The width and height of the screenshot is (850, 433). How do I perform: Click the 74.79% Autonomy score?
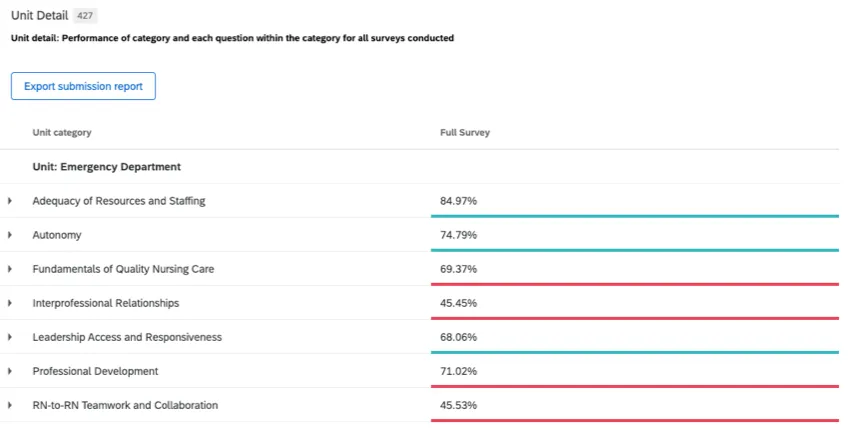point(459,235)
